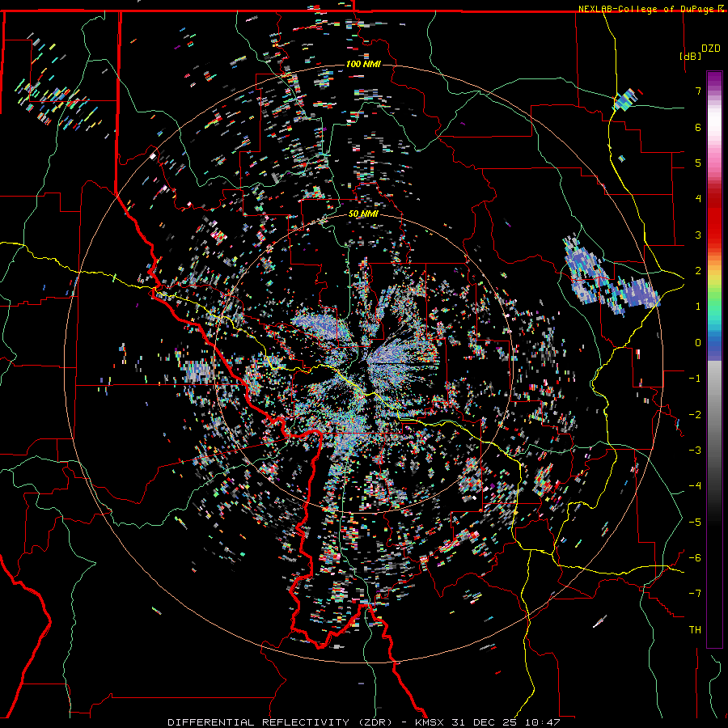Click the legend value -1
The width and height of the screenshot is (728, 728).
(x=695, y=379)
